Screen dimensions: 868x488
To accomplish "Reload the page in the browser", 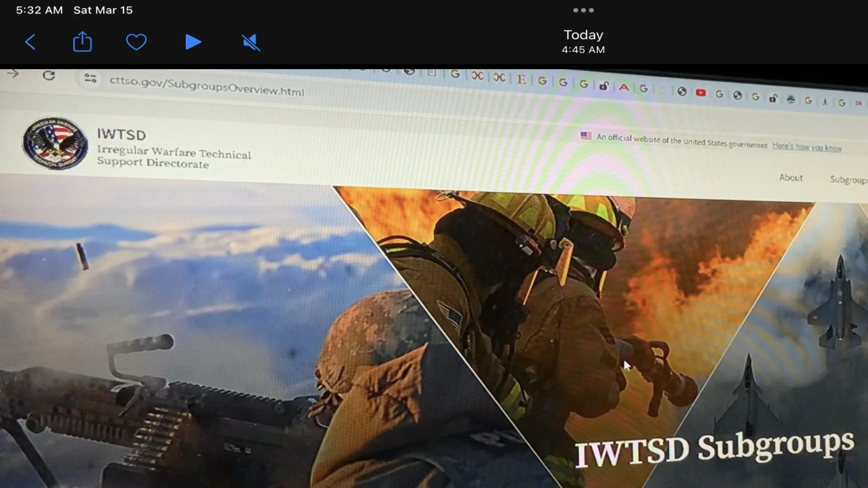I will 49,75.
